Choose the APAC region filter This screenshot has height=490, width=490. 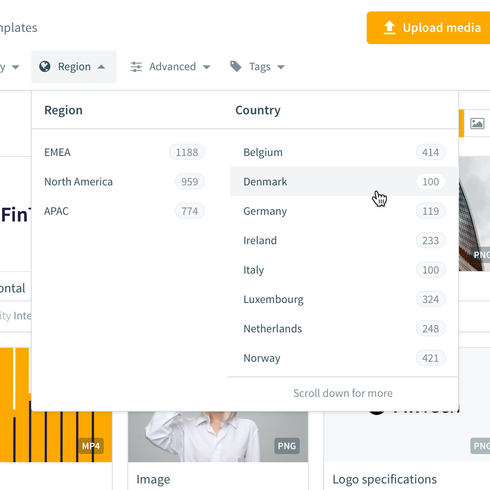point(124,211)
